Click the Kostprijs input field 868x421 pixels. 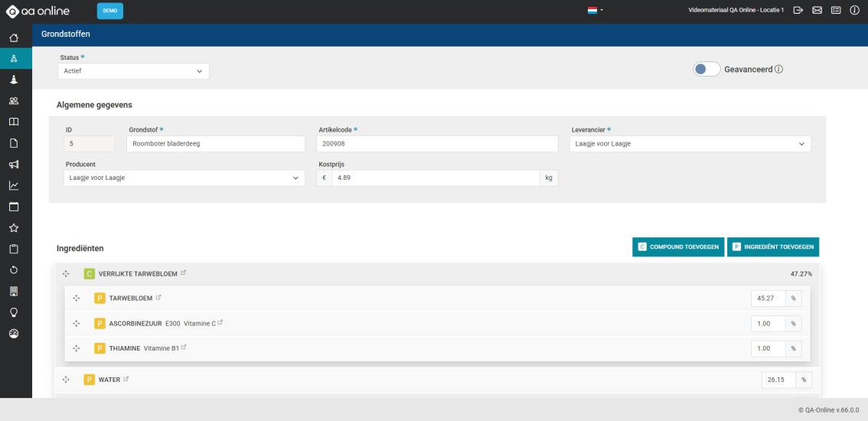tap(435, 178)
